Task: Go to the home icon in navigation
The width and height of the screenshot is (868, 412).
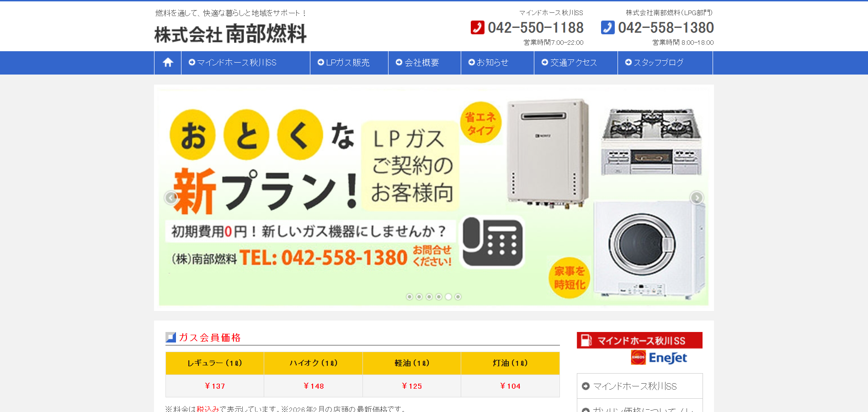Action: click(168, 63)
